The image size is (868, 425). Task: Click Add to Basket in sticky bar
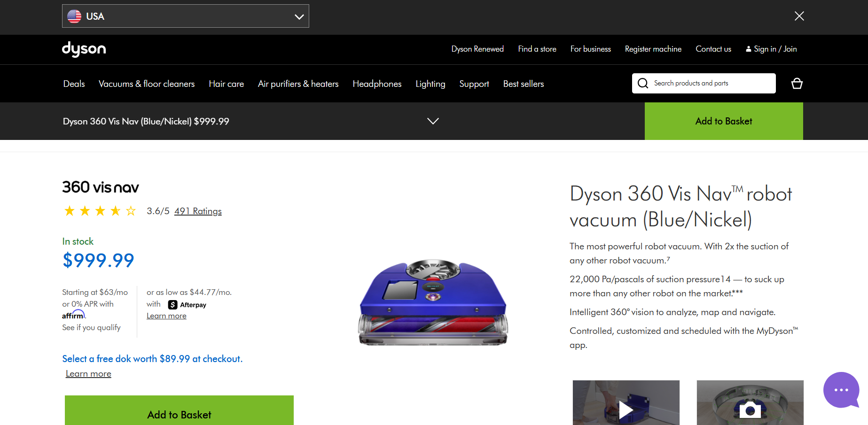click(724, 121)
